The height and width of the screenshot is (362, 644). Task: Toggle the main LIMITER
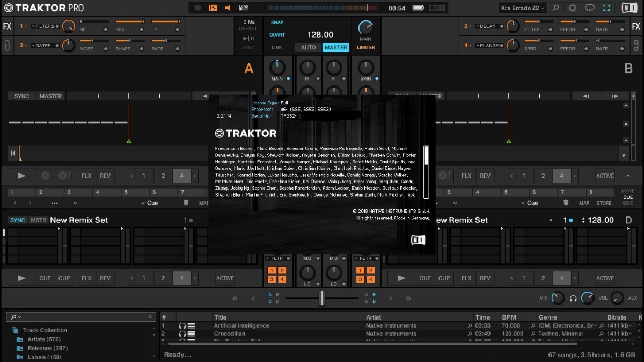coord(365,47)
